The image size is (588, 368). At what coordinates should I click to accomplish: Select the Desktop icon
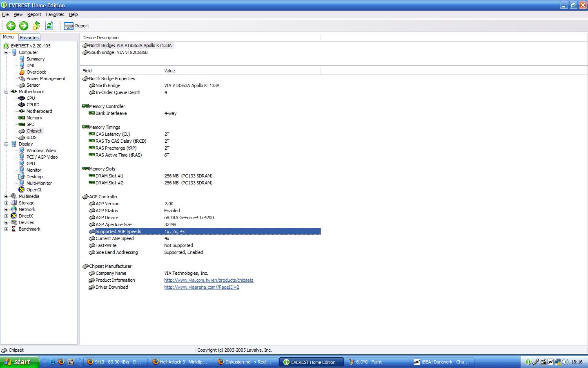coord(22,177)
